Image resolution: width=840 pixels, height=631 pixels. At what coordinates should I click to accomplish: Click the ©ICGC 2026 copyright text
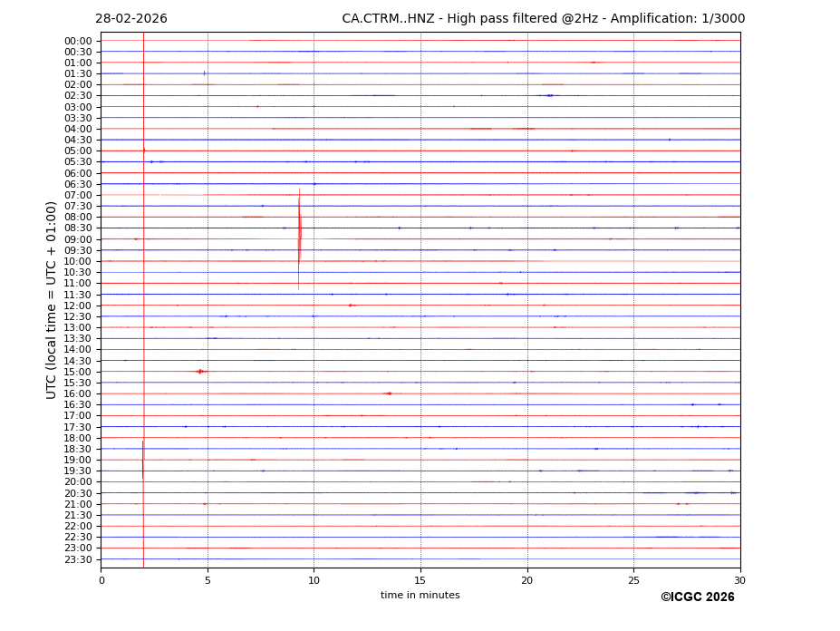click(x=697, y=597)
